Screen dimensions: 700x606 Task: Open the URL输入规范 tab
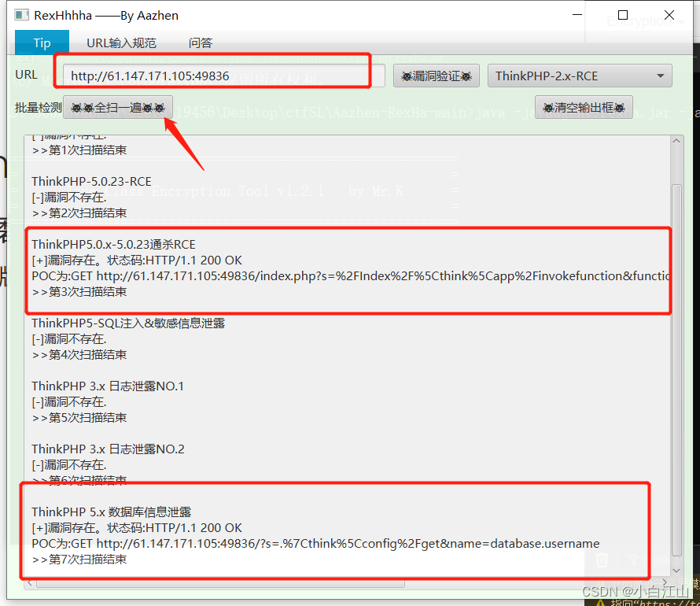121,42
